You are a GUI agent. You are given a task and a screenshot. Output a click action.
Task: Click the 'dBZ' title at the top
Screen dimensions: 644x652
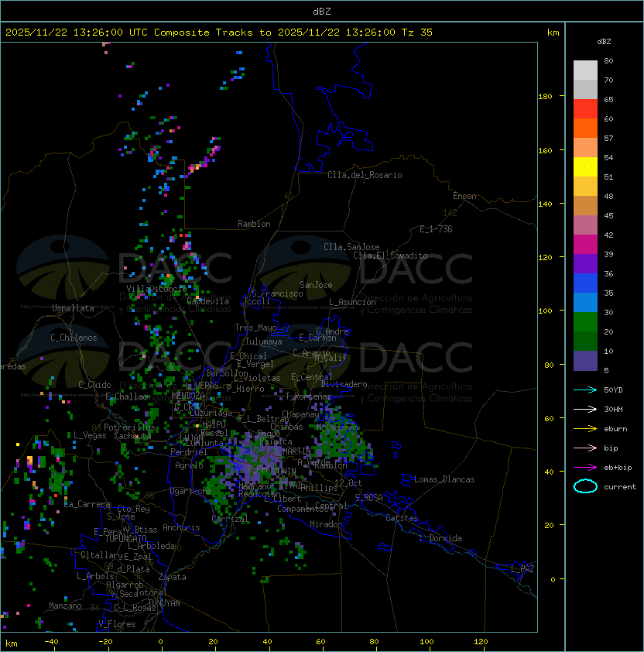(322, 11)
